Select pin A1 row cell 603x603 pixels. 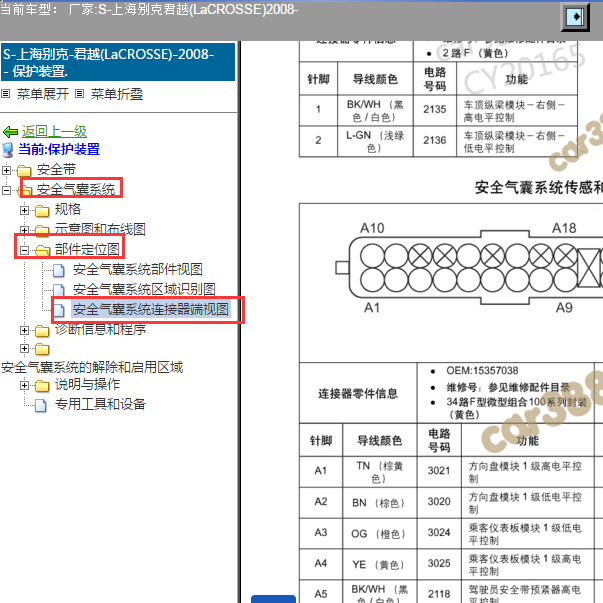pos(321,471)
